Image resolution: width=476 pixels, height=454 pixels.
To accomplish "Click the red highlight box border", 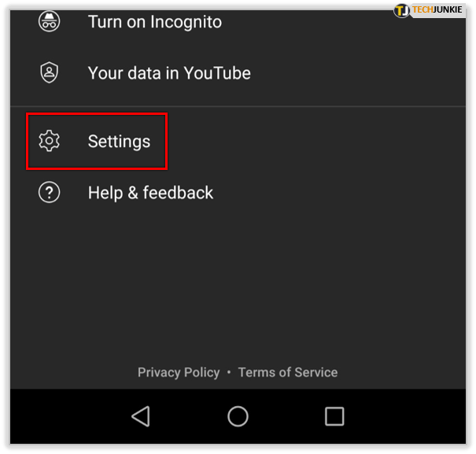I will tap(97, 114).
